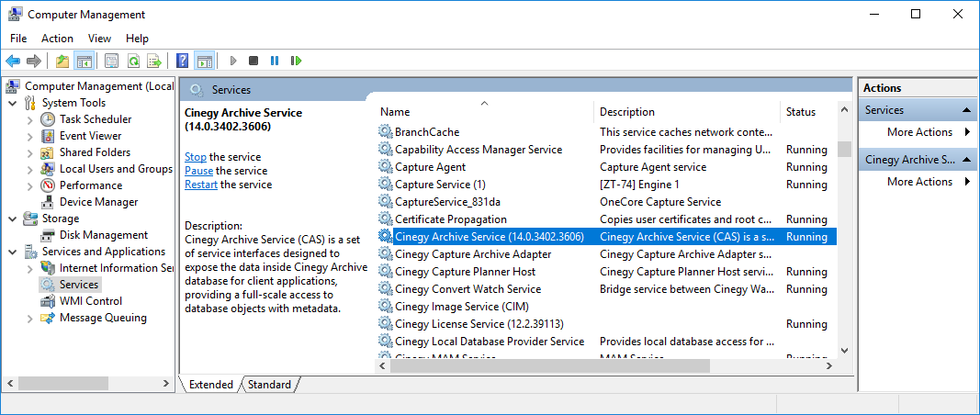Open More Actions under Services
This screenshot has width=980, height=415.
click(919, 132)
